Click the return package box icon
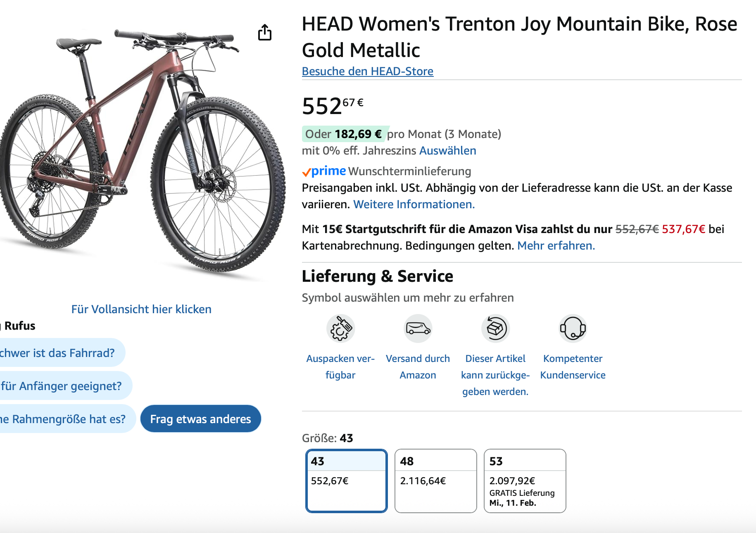The width and height of the screenshot is (756, 533). tap(495, 328)
